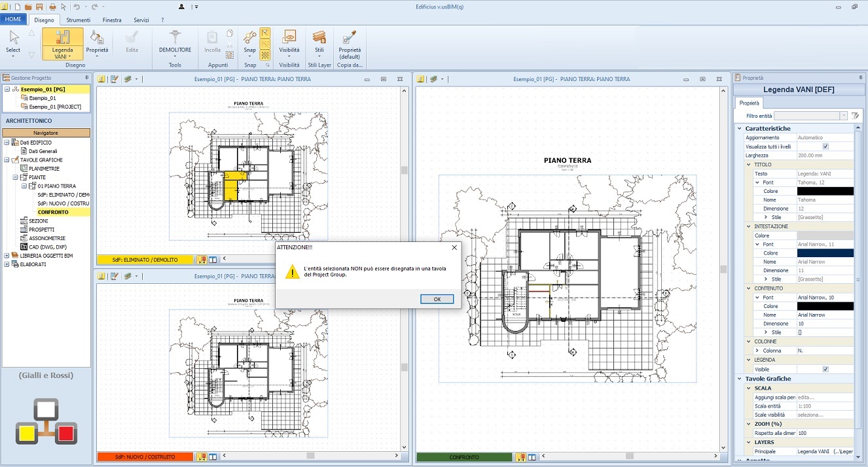Click the INTESTAZIONE font dark blue color swatch
The image size is (868, 467).
coord(825,253)
